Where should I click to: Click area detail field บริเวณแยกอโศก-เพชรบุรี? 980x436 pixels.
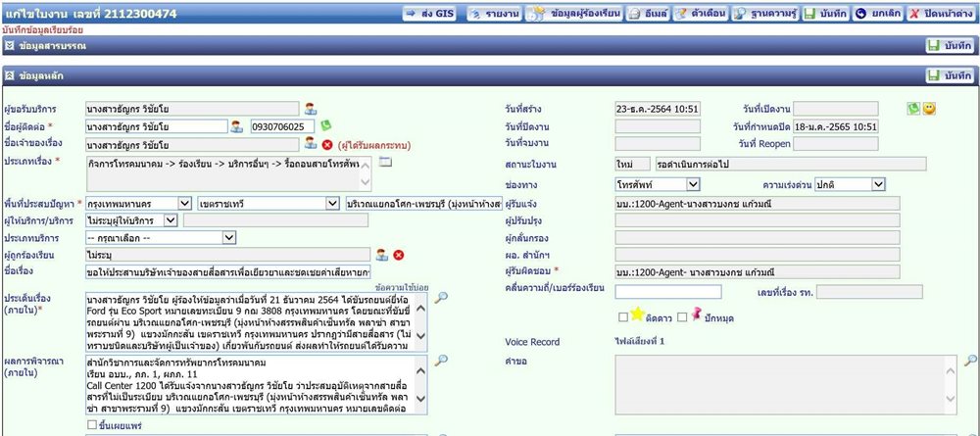(x=423, y=204)
